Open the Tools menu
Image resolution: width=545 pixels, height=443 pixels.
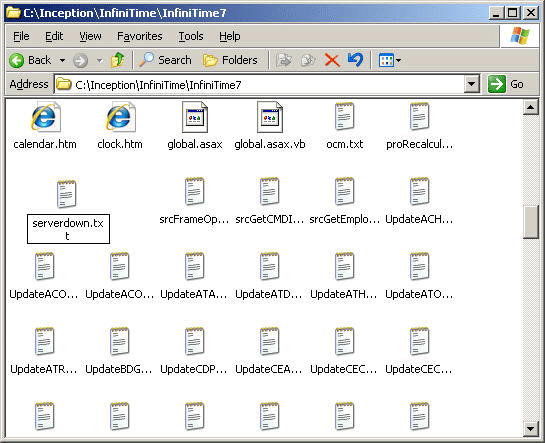tap(191, 36)
